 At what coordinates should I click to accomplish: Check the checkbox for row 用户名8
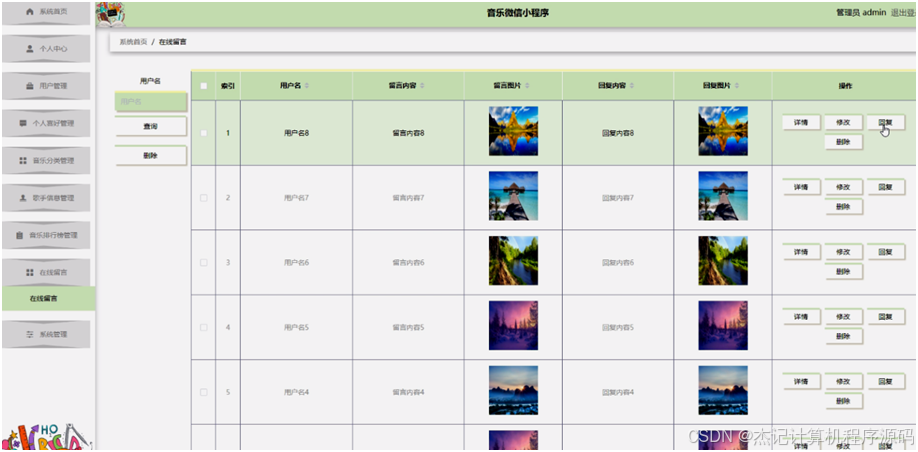pos(204,133)
